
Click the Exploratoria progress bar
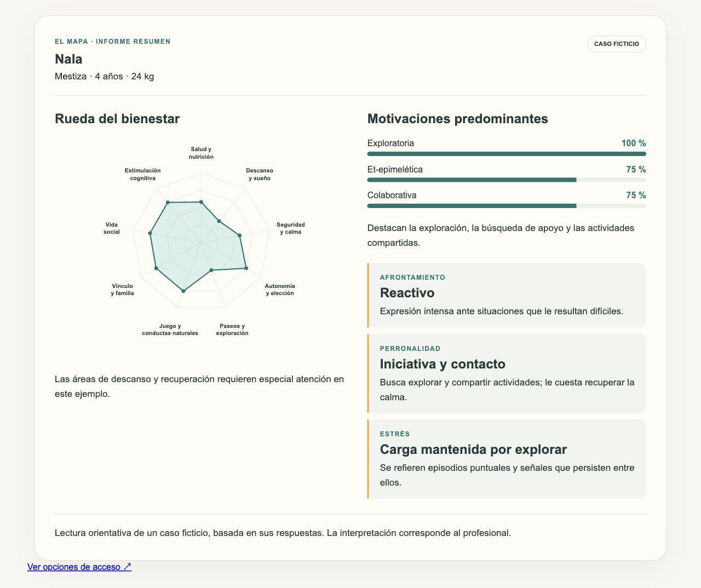[x=507, y=154]
